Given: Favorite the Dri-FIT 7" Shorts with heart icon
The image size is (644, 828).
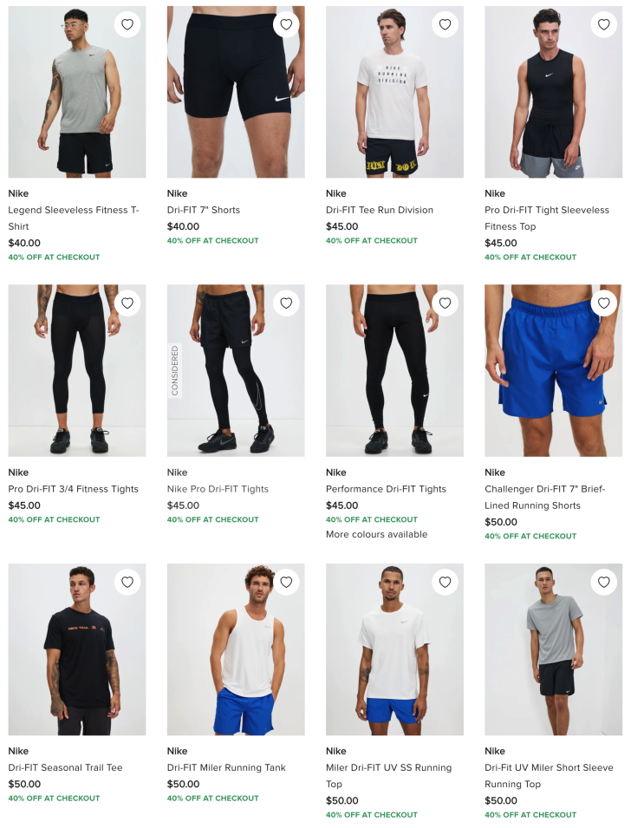Looking at the screenshot, I should 286,24.
